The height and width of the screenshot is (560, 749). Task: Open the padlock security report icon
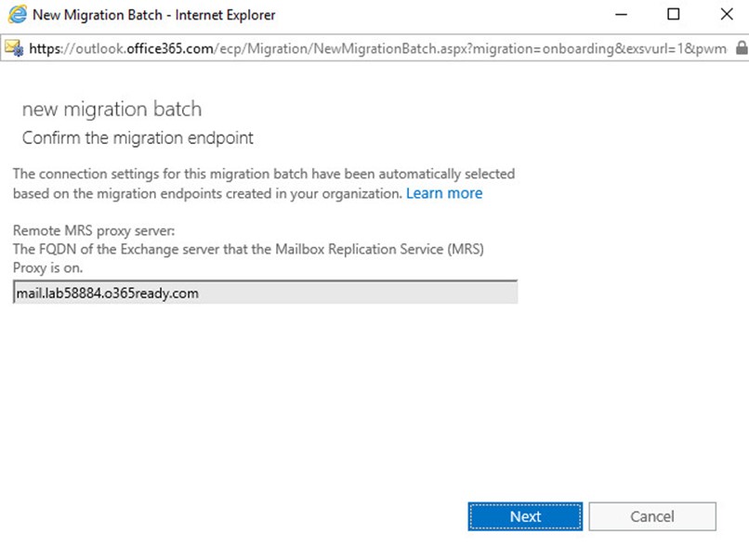pyautogui.click(x=742, y=48)
